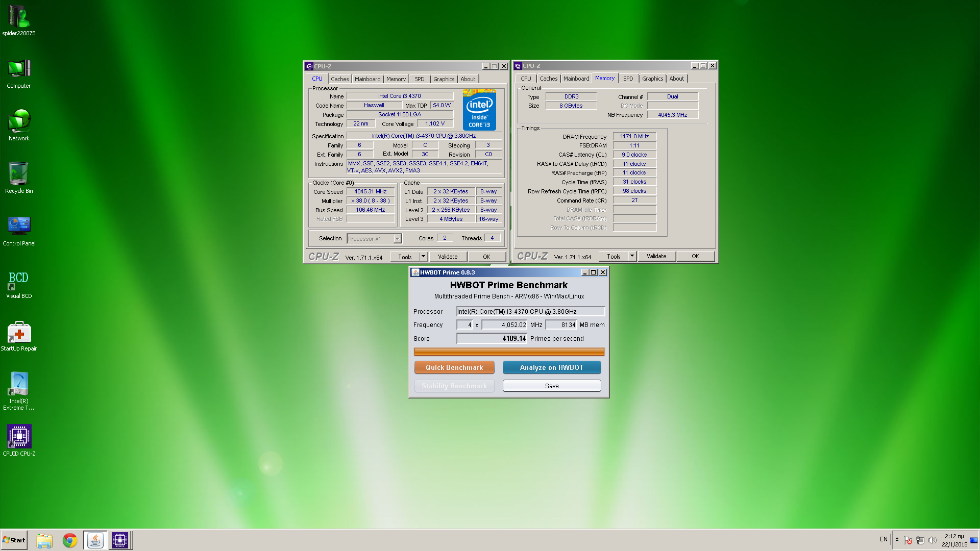
Task: Open the Recycle Bin icon
Action: tap(19, 178)
